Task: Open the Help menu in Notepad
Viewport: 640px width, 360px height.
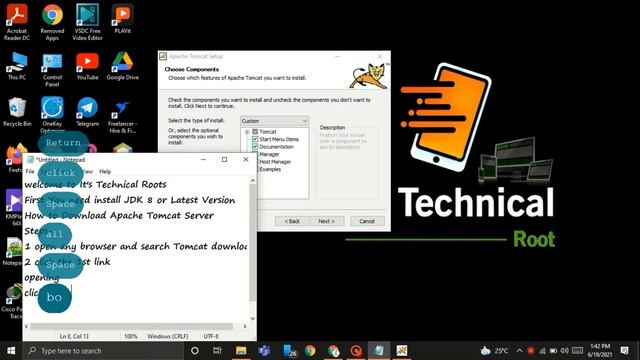Action: tap(105, 171)
